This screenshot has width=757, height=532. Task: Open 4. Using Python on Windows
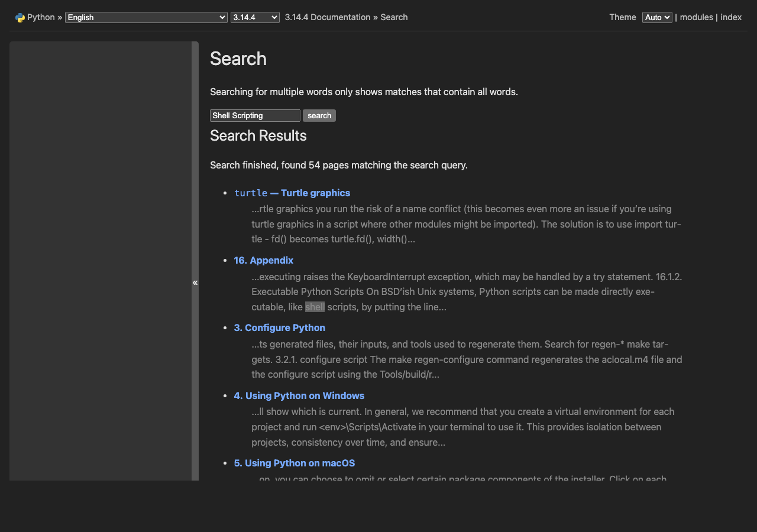click(299, 395)
